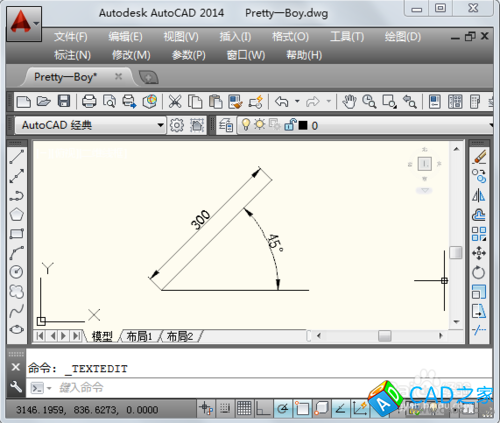Activate Zoom Realtime tool
Viewport: 500px width, 423px height.
point(369,101)
